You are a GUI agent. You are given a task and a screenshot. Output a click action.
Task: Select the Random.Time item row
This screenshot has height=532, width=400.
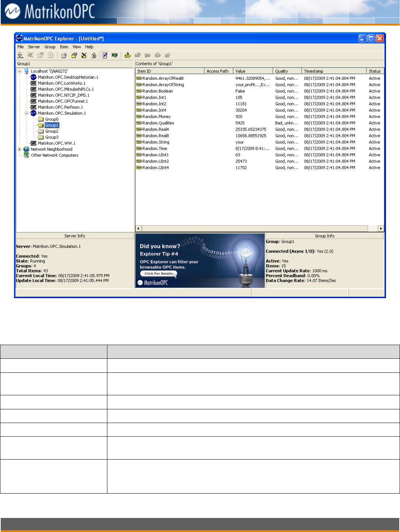259,149
